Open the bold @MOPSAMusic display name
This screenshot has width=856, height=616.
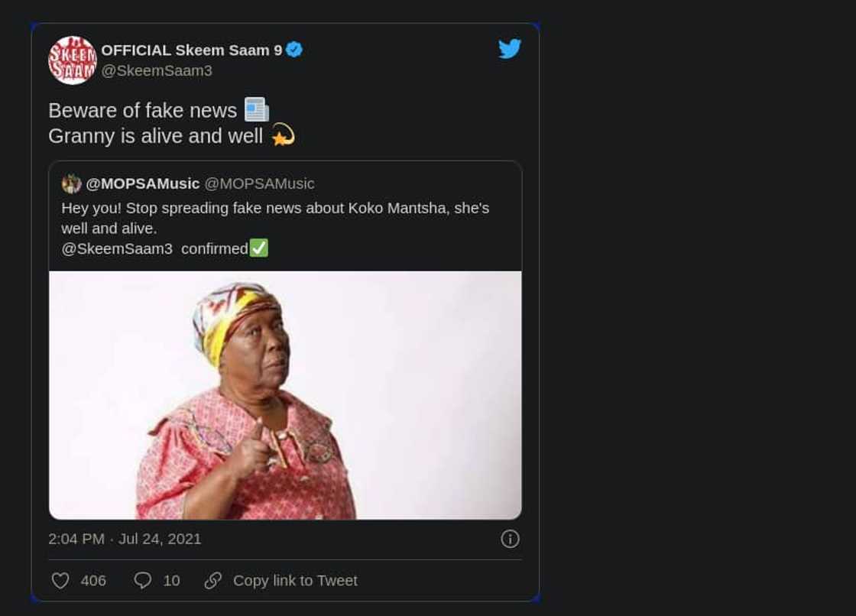click(x=143, y=184)
